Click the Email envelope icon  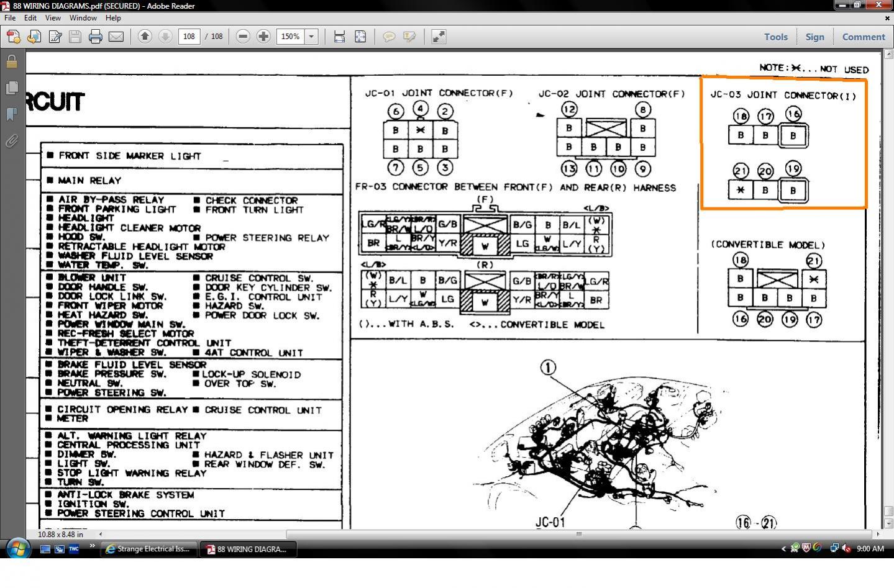coord(116,37)
